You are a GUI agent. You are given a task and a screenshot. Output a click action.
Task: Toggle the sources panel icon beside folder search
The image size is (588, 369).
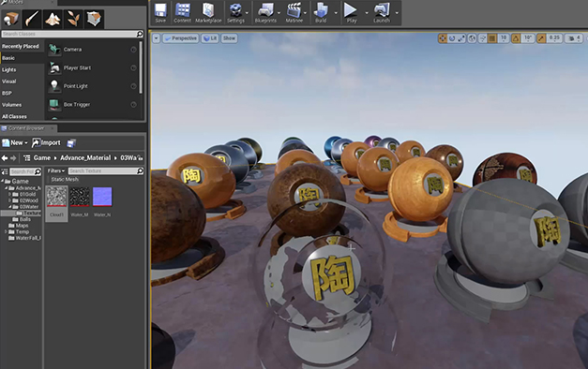(x=4, y=171)
